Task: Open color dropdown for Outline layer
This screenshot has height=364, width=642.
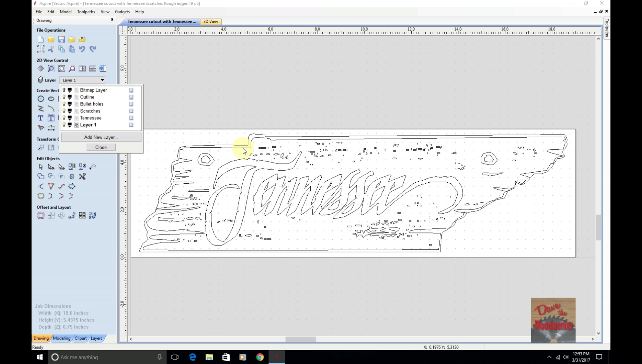Action: (70, 97)
